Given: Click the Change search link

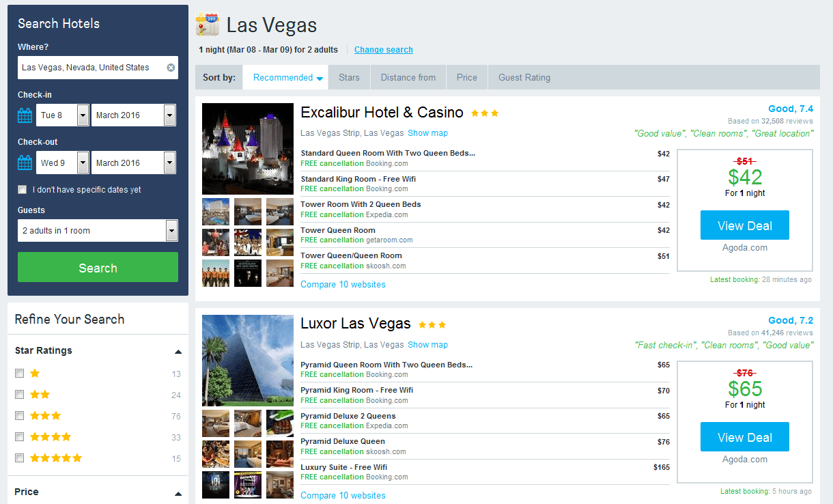Looking at the screenshot, I should [384, 50].
